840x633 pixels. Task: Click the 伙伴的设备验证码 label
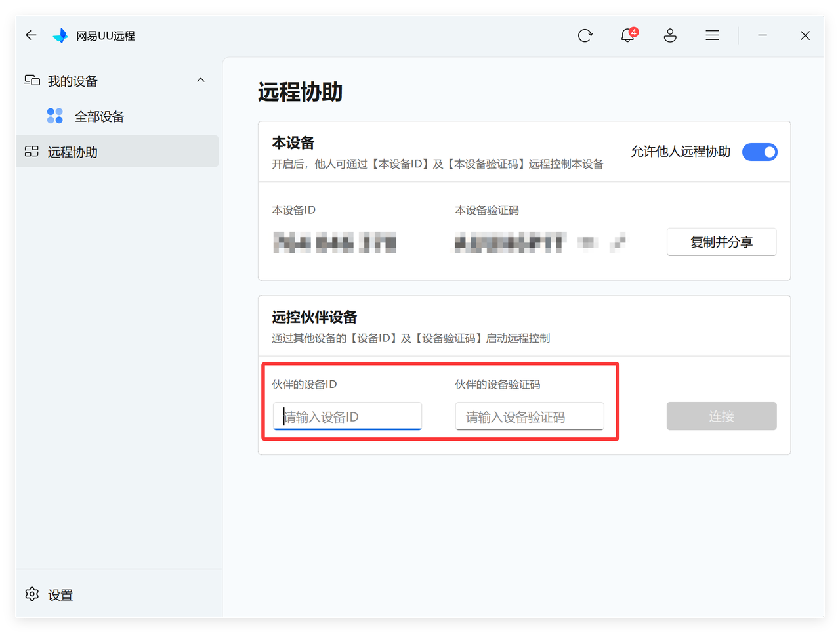497,384
